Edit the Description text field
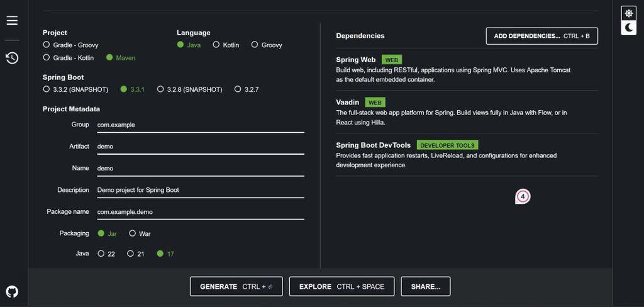The image size is (644, 307). (x=201, y=190)
